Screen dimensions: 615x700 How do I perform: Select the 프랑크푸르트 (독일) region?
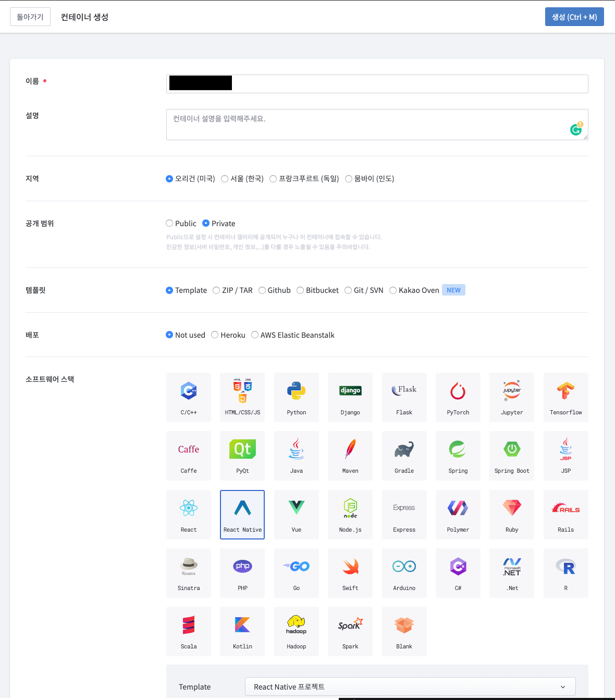pyautogui.click(x=273, y=179)
